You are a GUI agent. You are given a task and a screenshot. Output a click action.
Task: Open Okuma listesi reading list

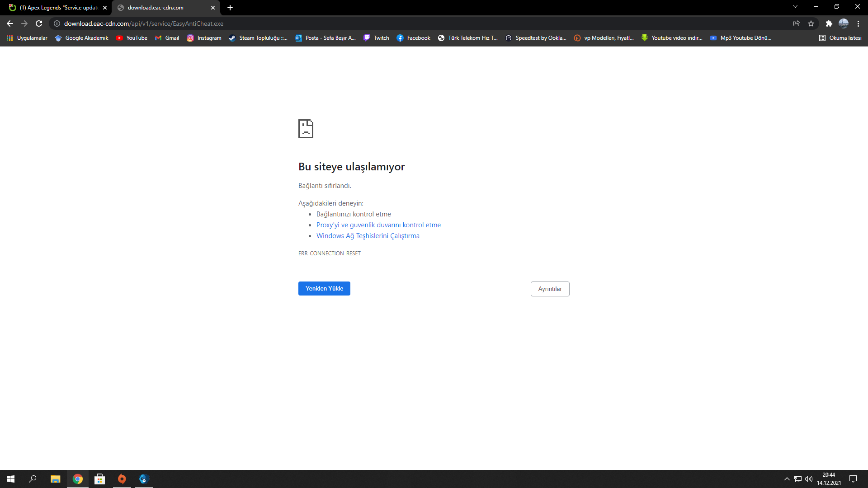pyautogui.click(x=840, y=38)
